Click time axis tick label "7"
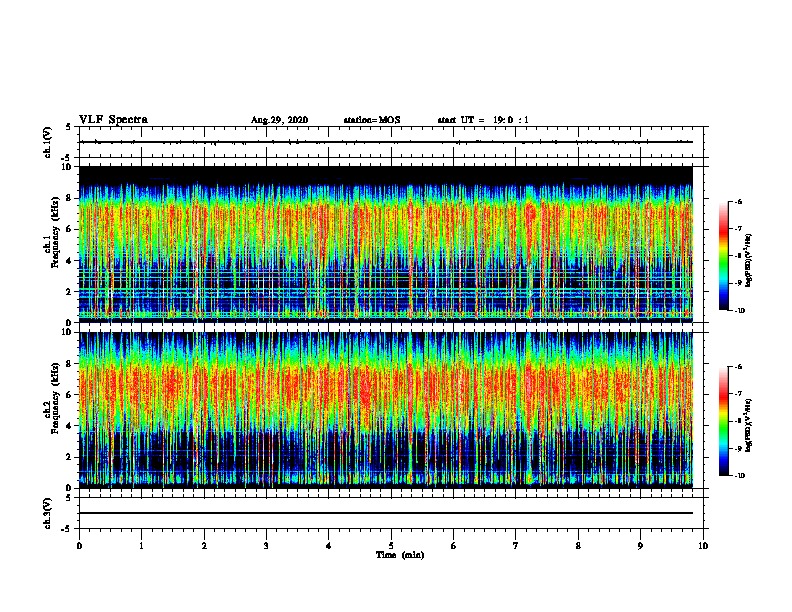 point(516,546)
